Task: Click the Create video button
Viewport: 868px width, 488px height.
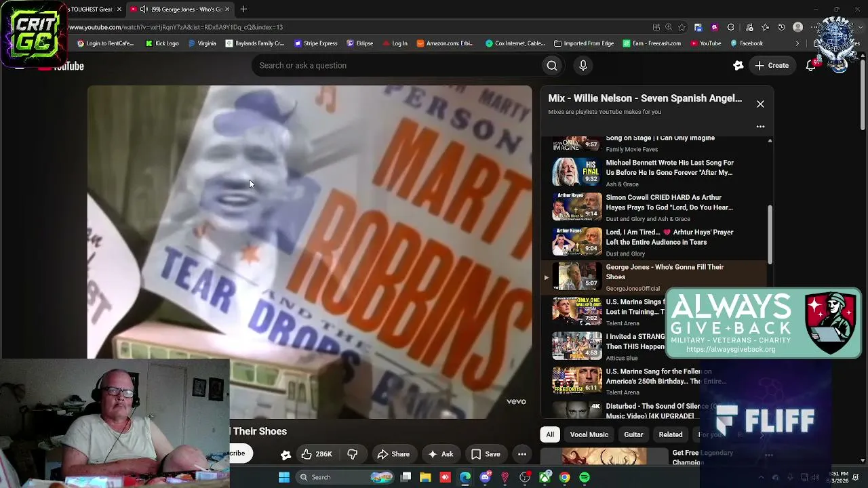Action: tap(772, 66)
